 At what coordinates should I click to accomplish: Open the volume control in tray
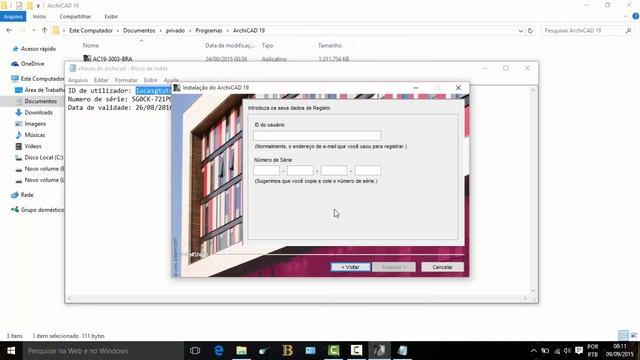pos(567,351)
